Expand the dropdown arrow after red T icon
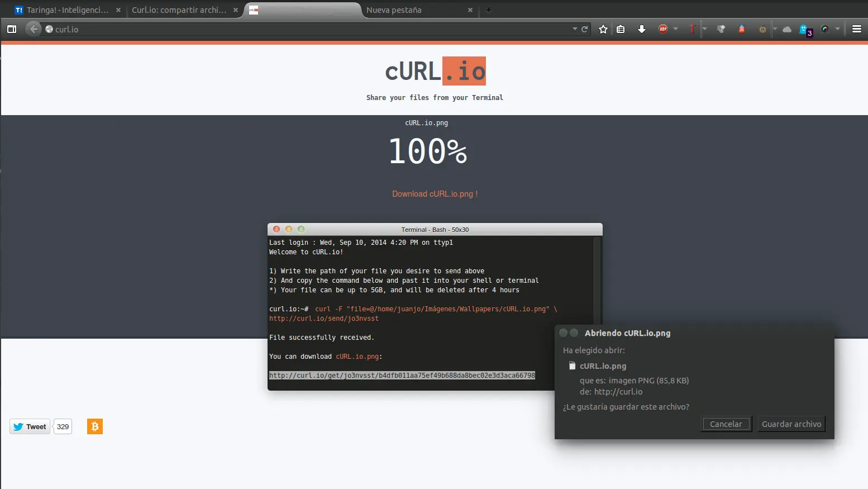Image resolution: width=868 pixels, height=489 pixels. click(704, 29)
